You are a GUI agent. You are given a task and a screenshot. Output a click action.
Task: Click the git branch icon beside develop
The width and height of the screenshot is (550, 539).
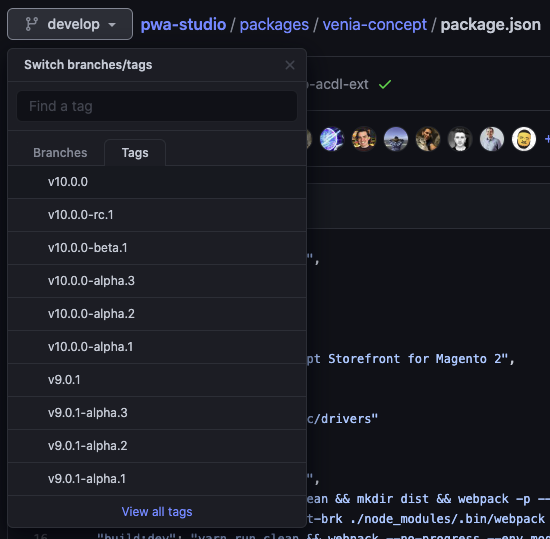(32, 24)
